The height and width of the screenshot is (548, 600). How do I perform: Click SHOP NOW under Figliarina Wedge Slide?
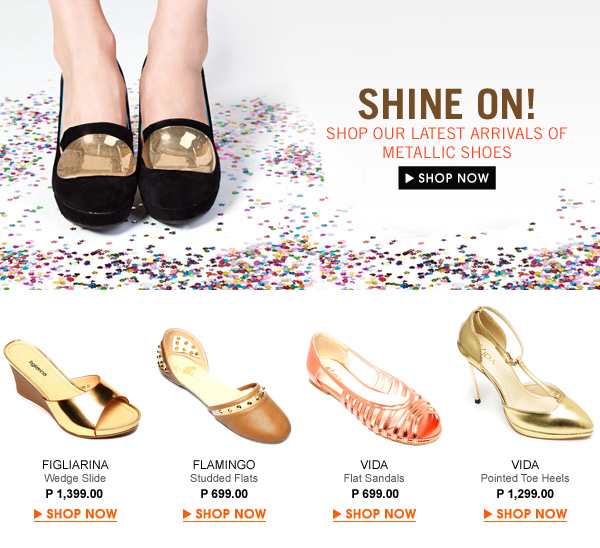[x=75, y=514]
